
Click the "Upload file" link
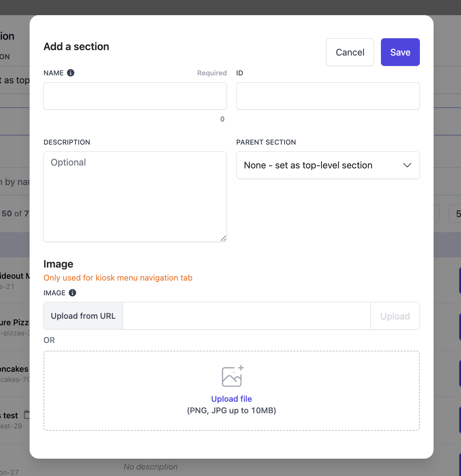(x=231, y=399)
